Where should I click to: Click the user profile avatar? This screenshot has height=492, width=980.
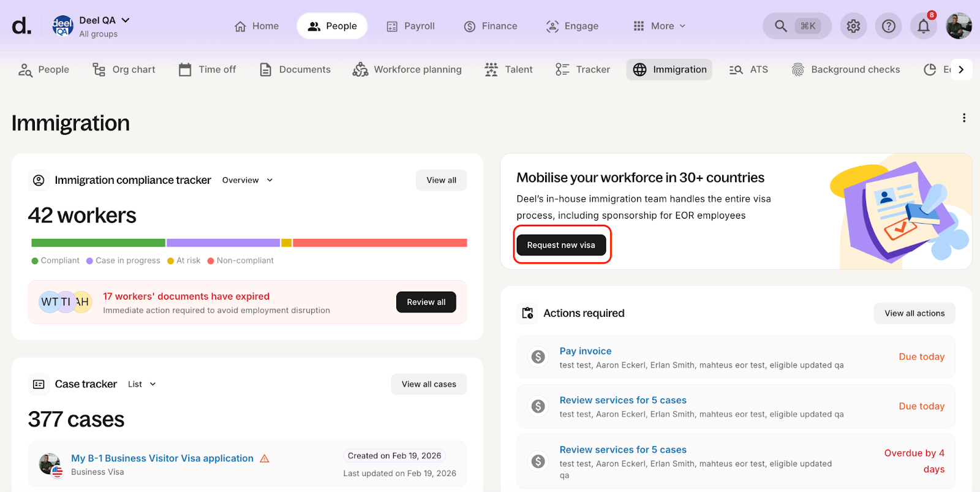coord(958,26)
